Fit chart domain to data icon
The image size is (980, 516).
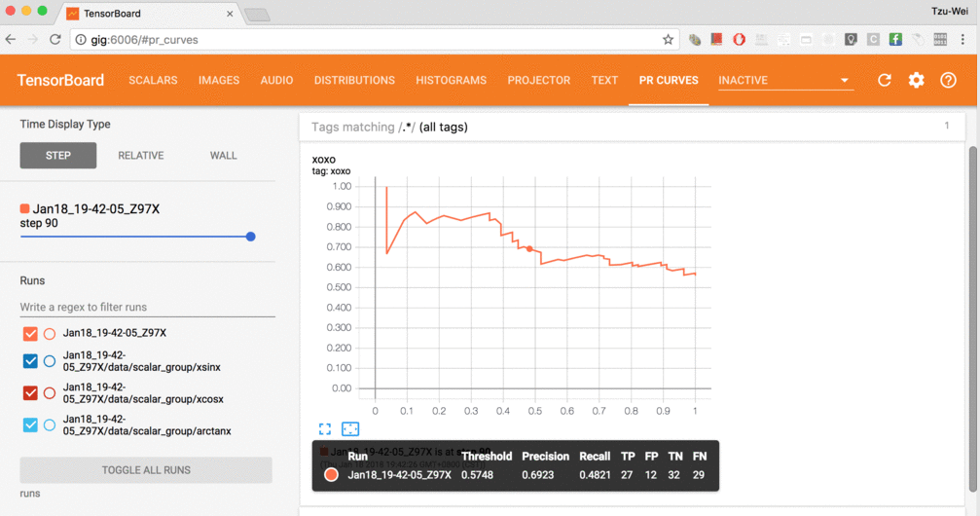tap(350, 429)
